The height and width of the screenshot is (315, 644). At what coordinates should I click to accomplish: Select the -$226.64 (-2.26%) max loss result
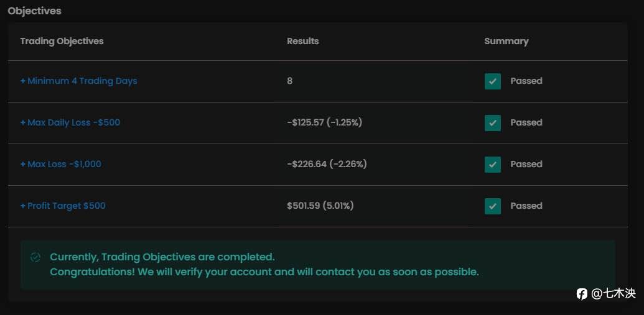pos(327,164)
